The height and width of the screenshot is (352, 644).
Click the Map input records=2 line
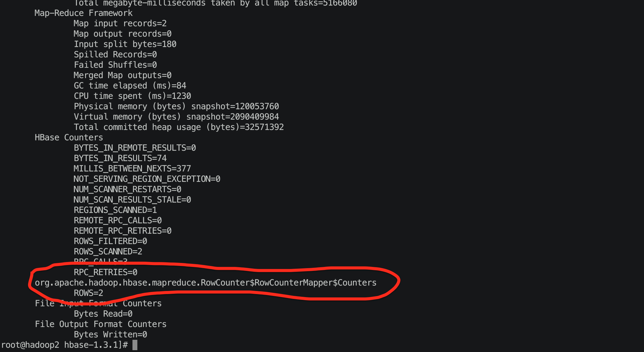point(120,23)
